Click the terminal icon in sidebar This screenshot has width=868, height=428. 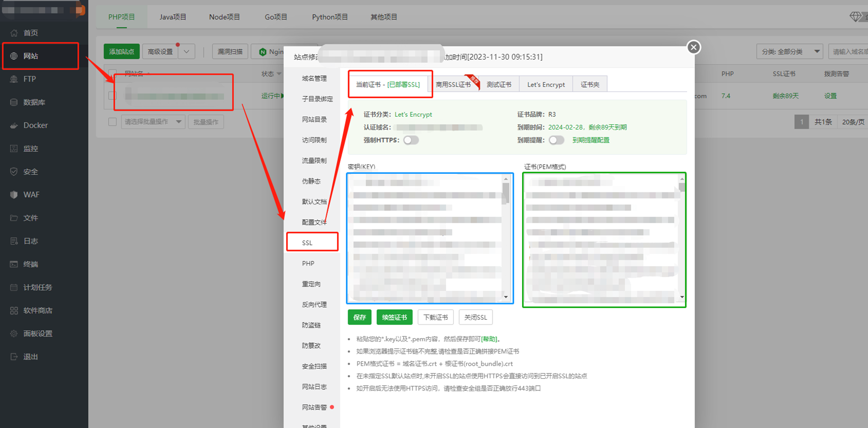point(14,264)
